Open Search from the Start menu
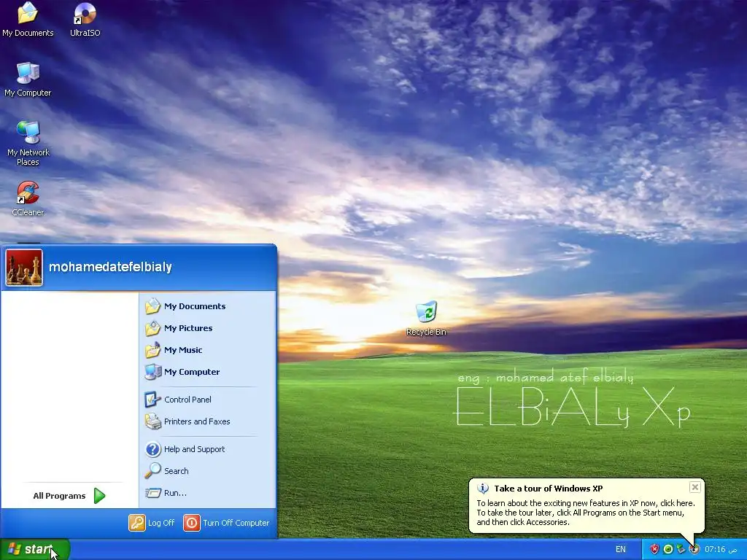Viewport: 747px width, 560px height. (176, 471)
